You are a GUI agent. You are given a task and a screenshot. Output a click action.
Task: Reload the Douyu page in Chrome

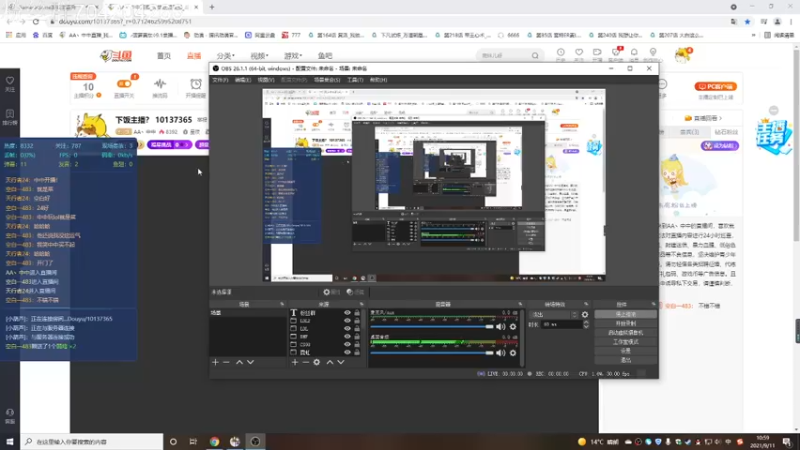pos(36,22)
